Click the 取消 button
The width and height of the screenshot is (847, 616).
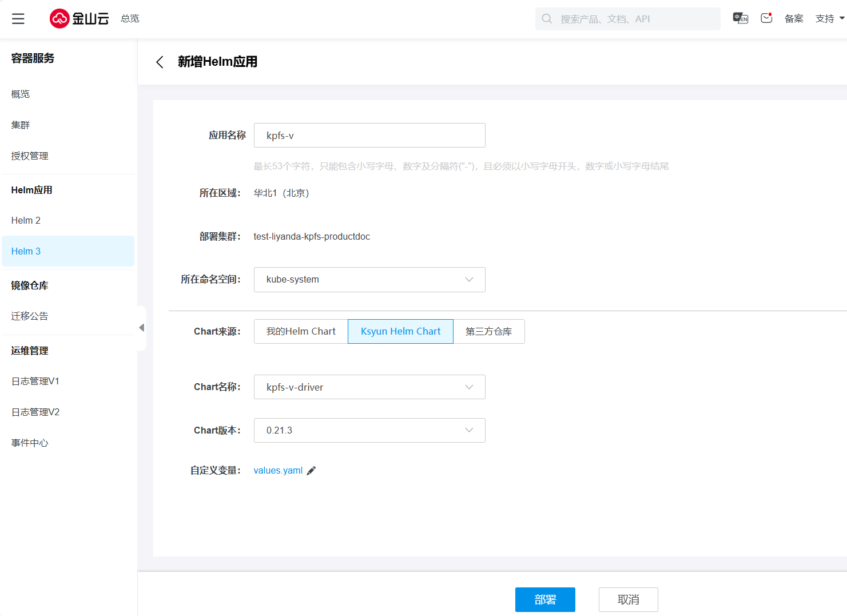[628, 599]
